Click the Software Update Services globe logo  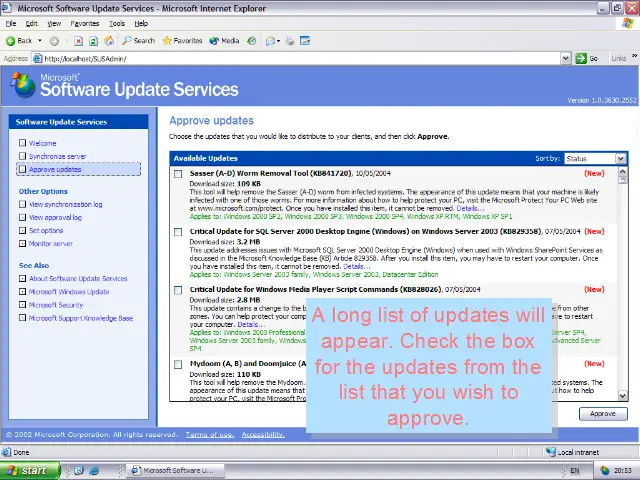23,85
